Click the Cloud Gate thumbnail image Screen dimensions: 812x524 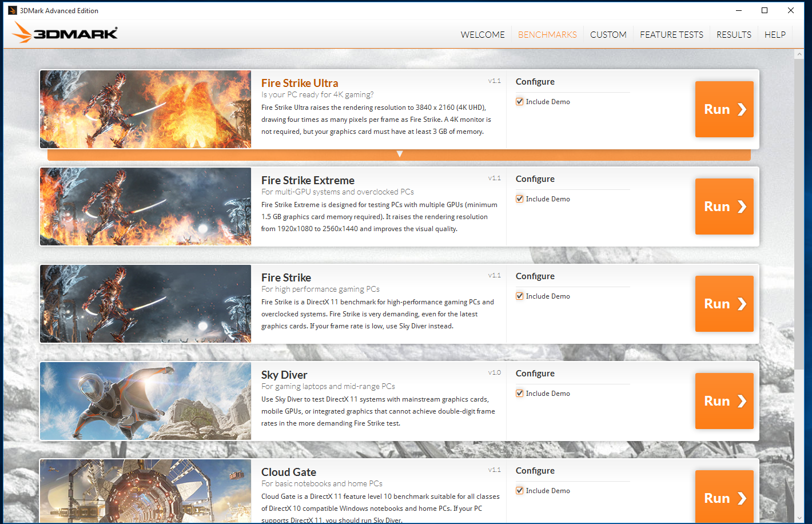[x=145, y=491]
